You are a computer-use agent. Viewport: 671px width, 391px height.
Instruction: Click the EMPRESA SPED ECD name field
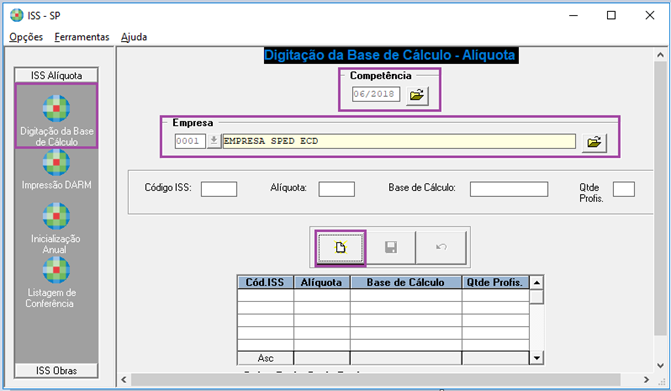pos(399,141)
